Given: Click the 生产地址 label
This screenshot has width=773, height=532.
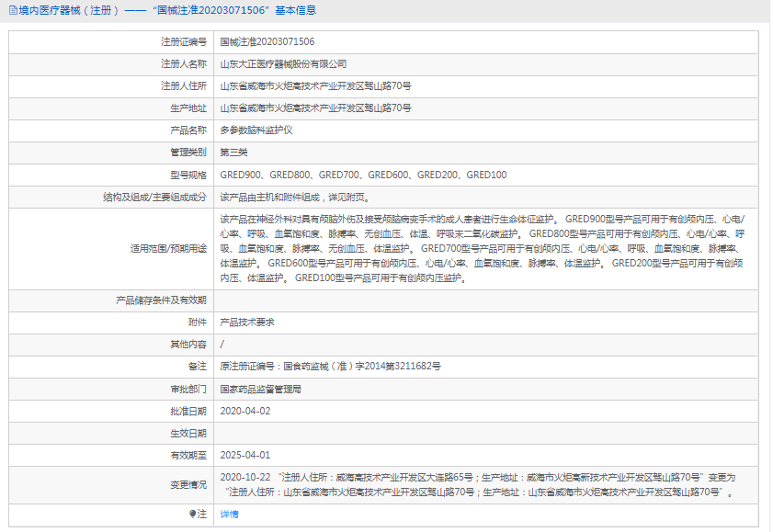Looking at the screenshot, I should pos(188,108).
